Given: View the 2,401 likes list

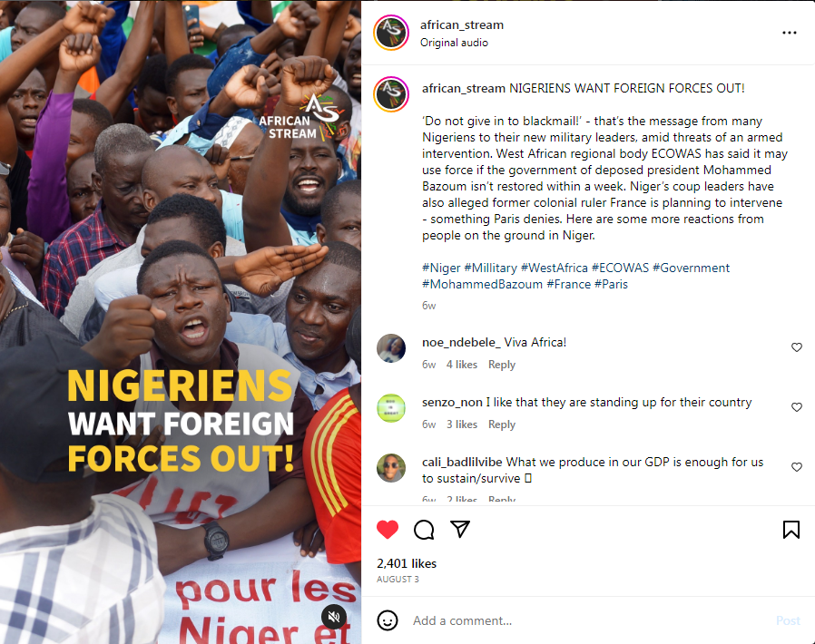Looking at the screenshot, I should (x=407, y=563).
